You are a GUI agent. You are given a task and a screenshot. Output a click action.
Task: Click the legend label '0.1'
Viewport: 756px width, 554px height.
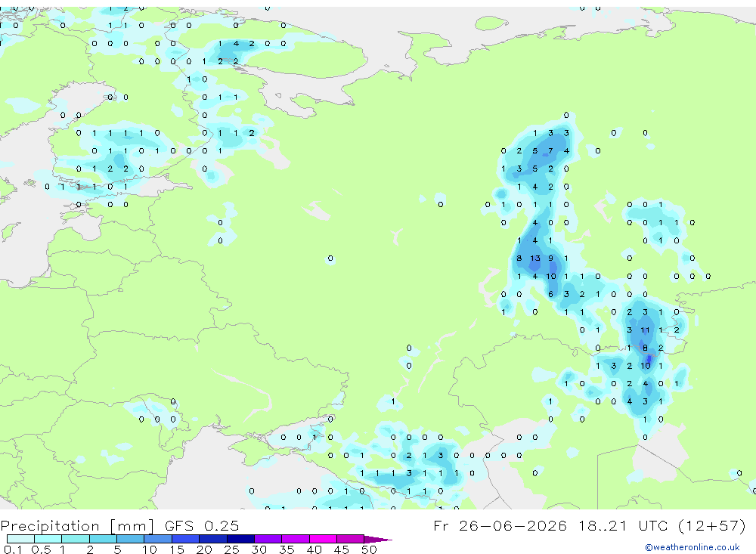pos(13,549)
